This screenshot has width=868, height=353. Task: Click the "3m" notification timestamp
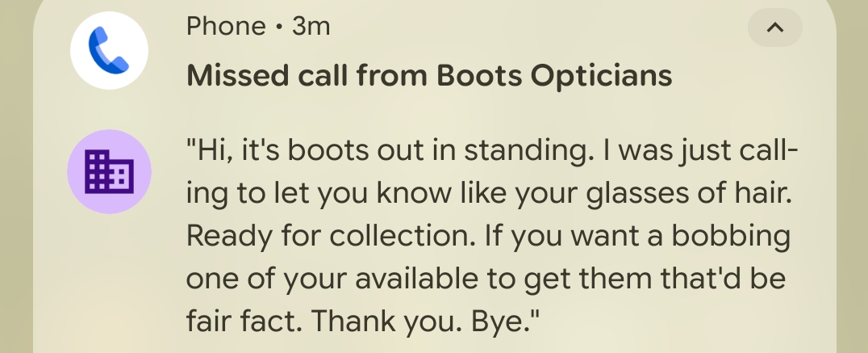[x=311, y=27]
